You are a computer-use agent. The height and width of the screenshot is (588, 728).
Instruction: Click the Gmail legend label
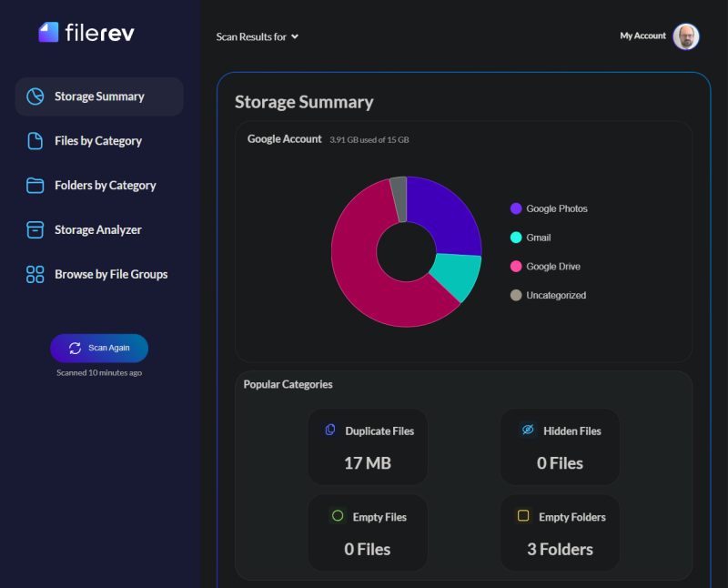pyautogui.click(x=538, y=238)
